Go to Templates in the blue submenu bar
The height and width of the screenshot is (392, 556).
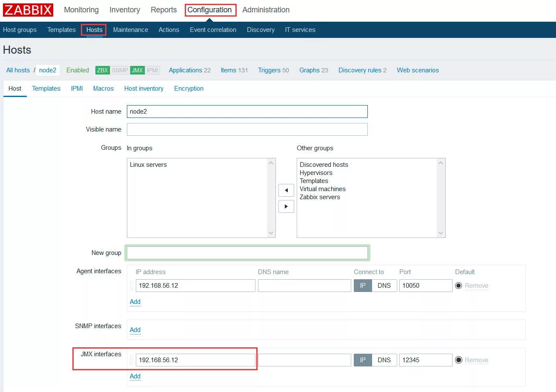pyautogui.click(x=61, y=30)
